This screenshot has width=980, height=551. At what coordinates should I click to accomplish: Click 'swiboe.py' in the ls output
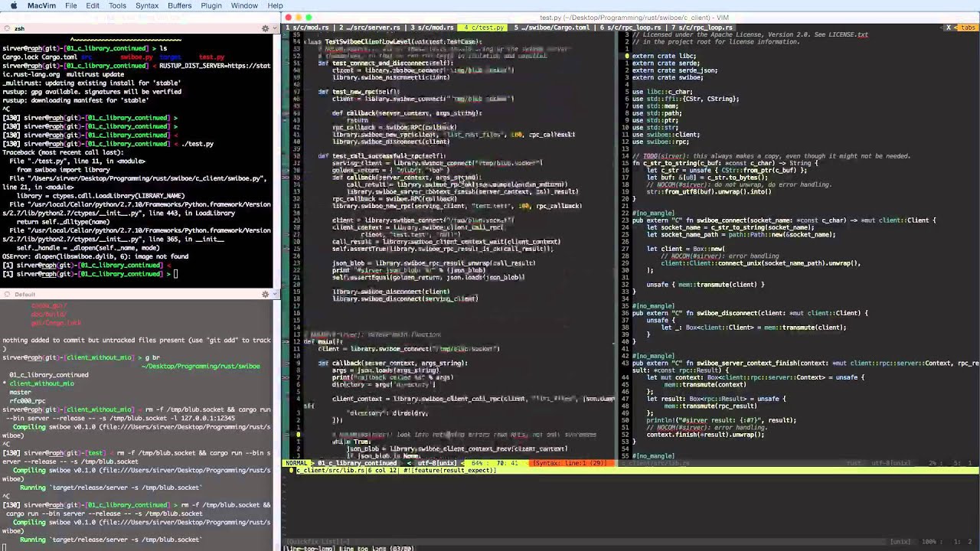pyautogui.click(x=137, y=57)
